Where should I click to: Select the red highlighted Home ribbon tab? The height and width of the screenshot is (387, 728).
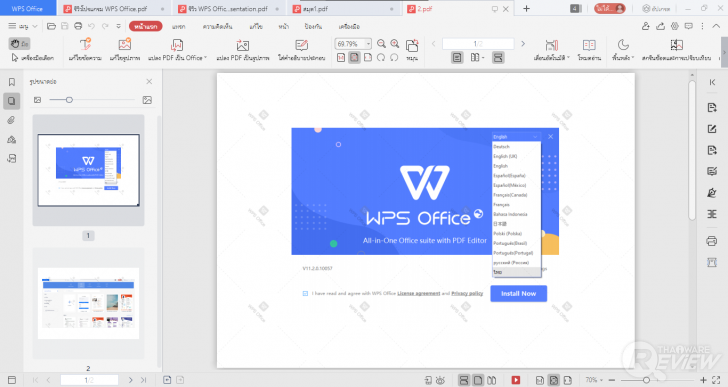145,26
